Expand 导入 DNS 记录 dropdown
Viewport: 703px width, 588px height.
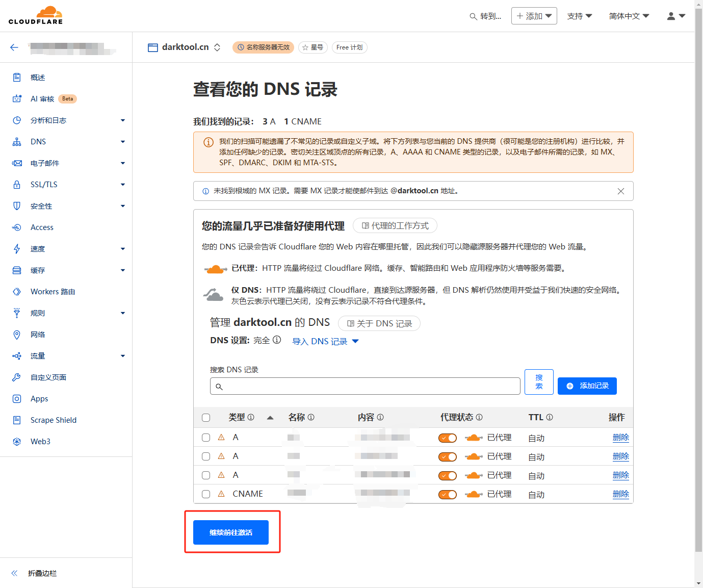(326, 341)
